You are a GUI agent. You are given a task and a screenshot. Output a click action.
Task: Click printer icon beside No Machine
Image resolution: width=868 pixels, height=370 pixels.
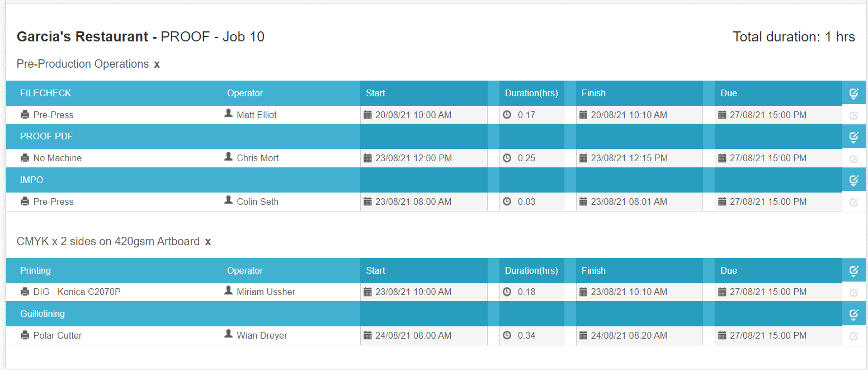[x=25, y=158]
